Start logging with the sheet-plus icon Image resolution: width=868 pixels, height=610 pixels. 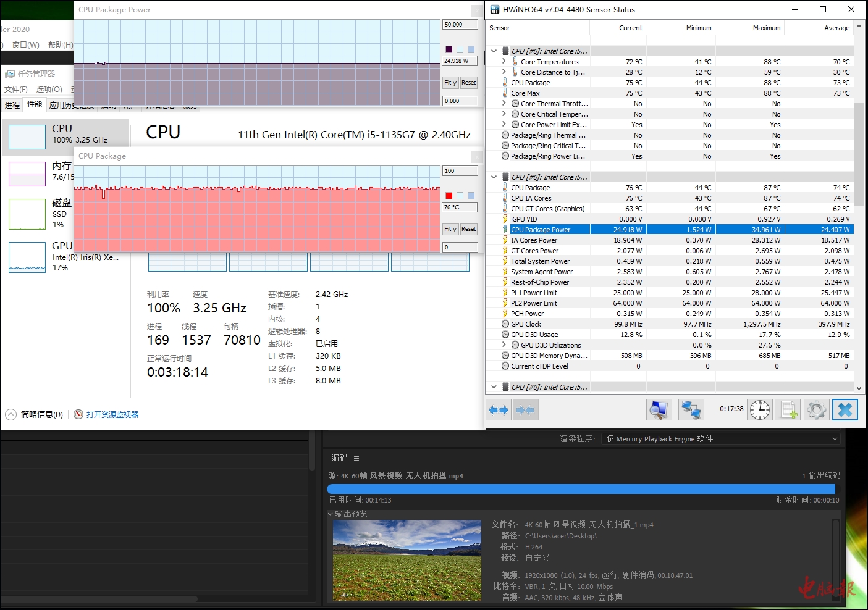pos(789,409)
